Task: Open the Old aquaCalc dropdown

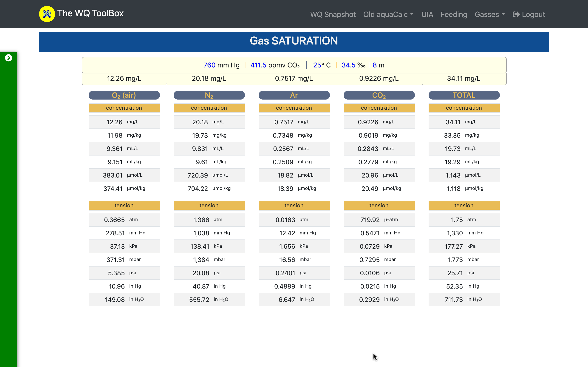Action: tap(388, 14)
